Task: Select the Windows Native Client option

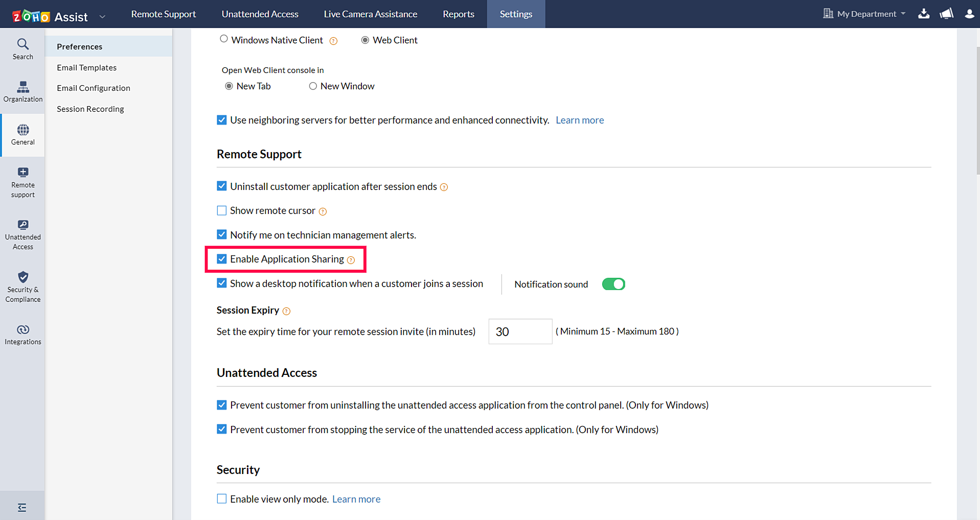Action: [x=224, y=39]
